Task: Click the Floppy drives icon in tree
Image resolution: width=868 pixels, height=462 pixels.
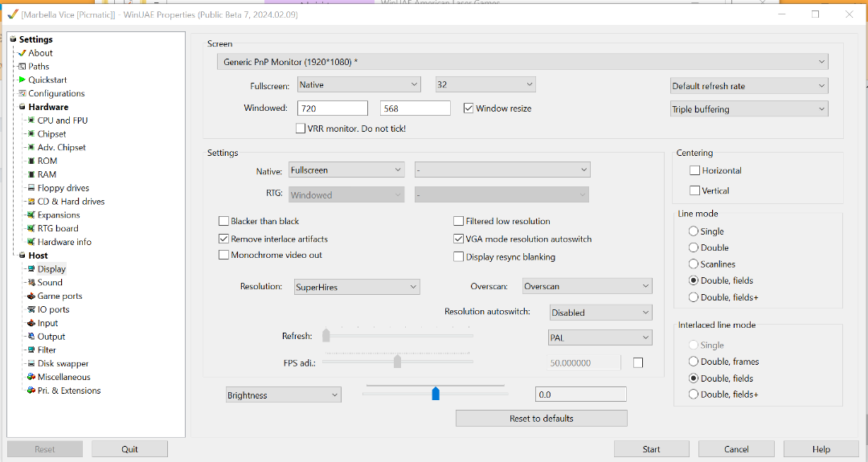Action: [31, 188]
